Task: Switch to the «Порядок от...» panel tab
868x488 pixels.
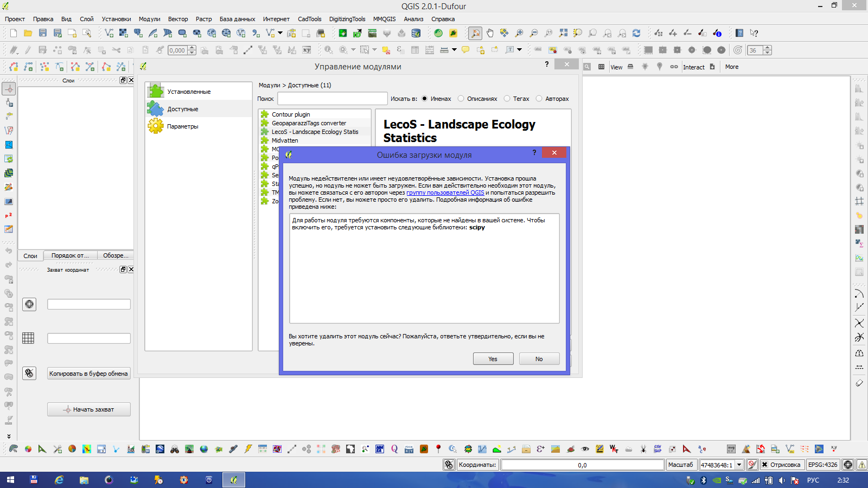Action: pos(70,255)
